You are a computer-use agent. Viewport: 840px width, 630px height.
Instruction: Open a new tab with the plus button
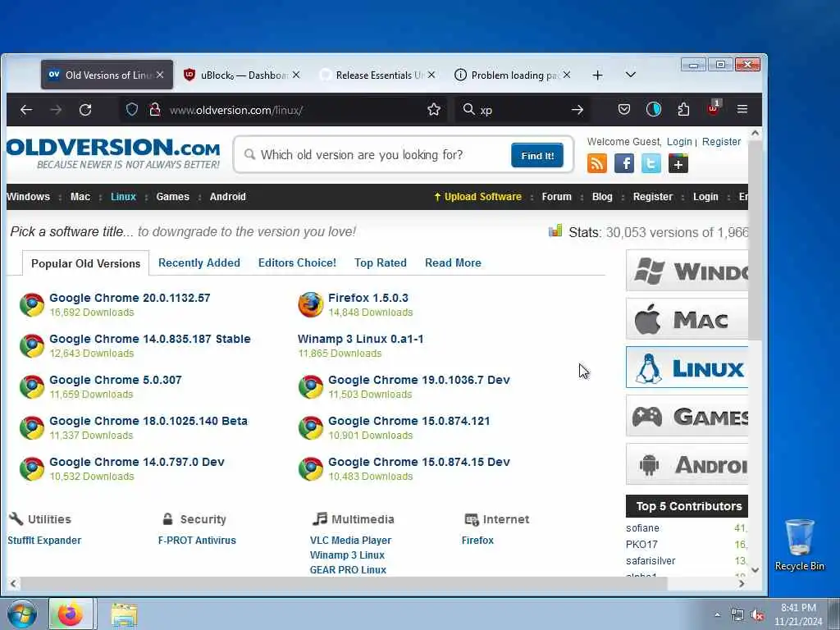pos(598,75)
